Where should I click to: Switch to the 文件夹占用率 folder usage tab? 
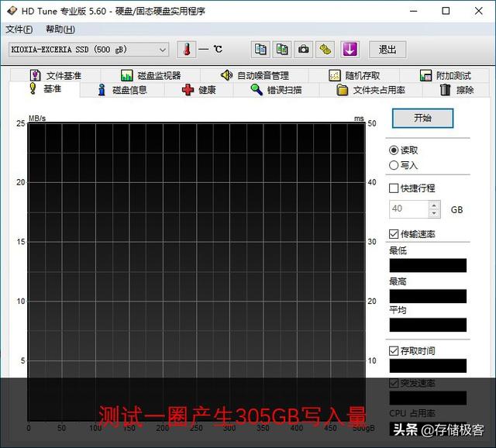(x=370, y=90)
